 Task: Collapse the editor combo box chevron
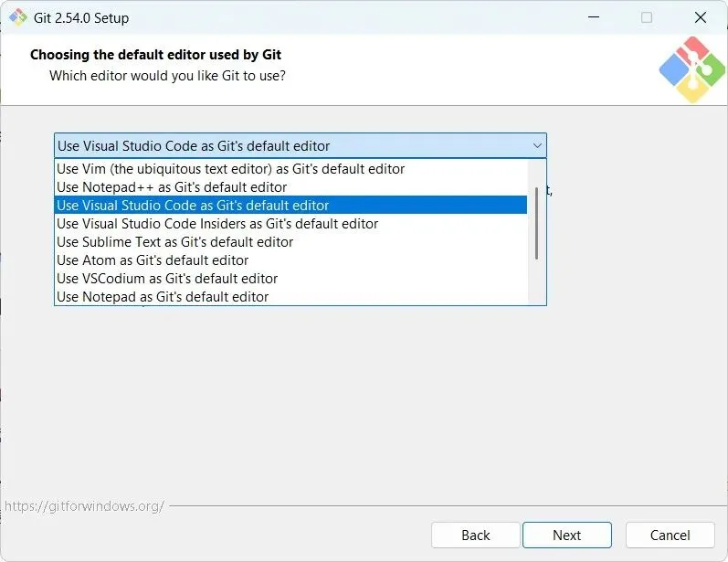pyautogui.click(x=537, y=146)
